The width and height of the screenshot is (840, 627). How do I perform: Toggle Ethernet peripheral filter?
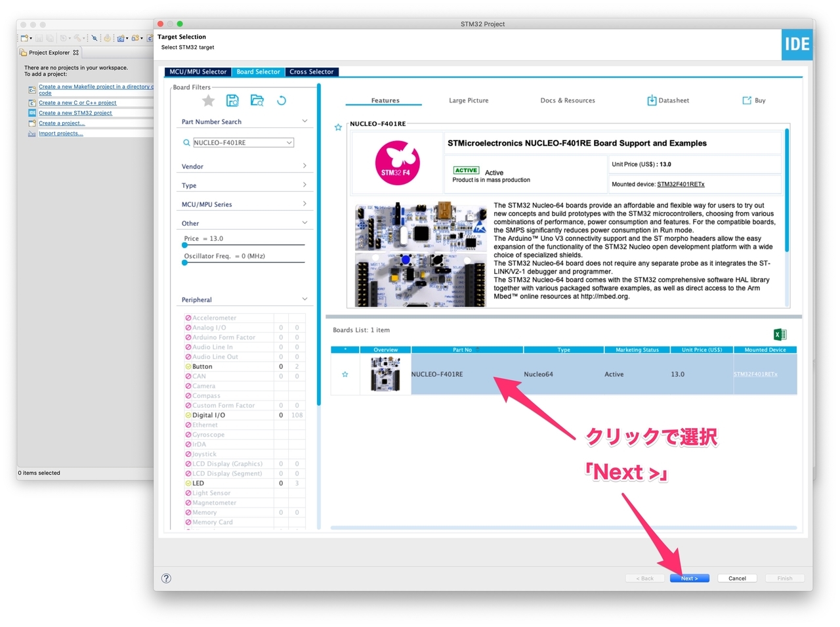coord(188,425)
